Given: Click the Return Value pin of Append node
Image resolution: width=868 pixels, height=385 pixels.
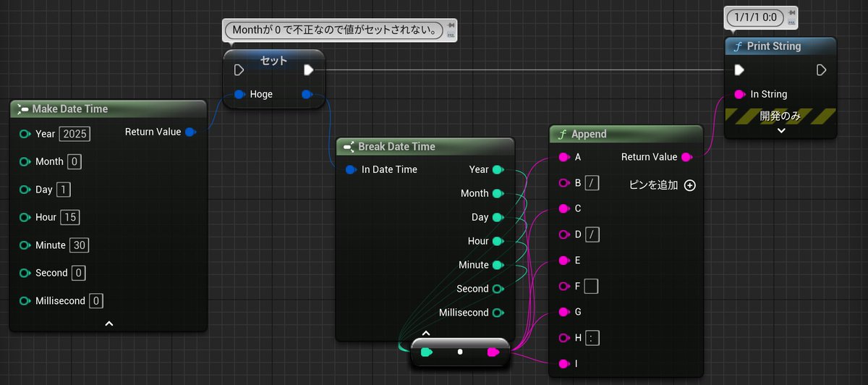Looking at the screenshot, I should click(687, 157).
